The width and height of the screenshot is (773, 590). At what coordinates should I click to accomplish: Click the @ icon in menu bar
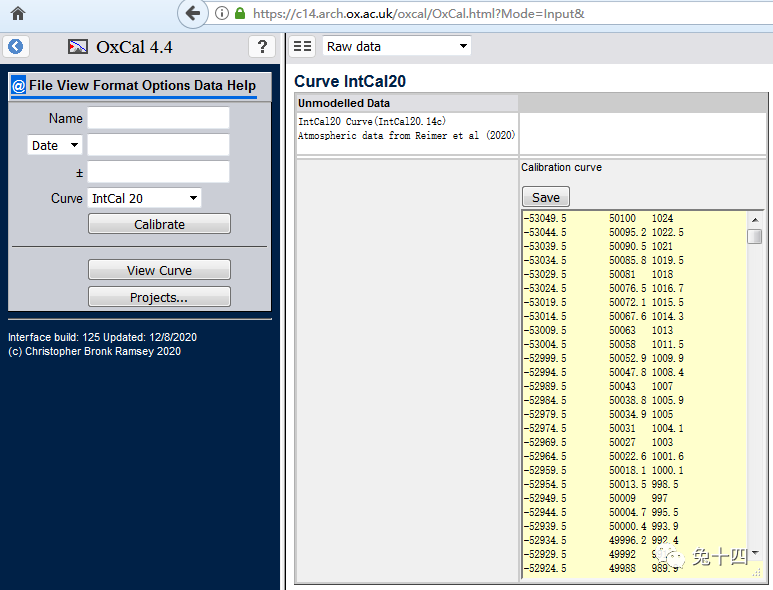click(x=18, y=86)
